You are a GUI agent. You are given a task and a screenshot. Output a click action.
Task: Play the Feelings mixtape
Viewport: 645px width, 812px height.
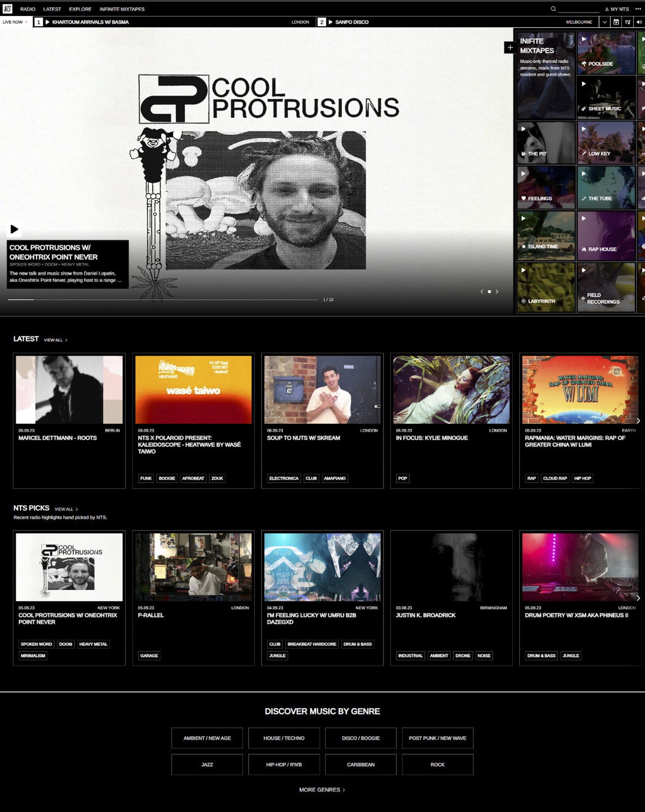pyautogui.click(x=523, y=174)
